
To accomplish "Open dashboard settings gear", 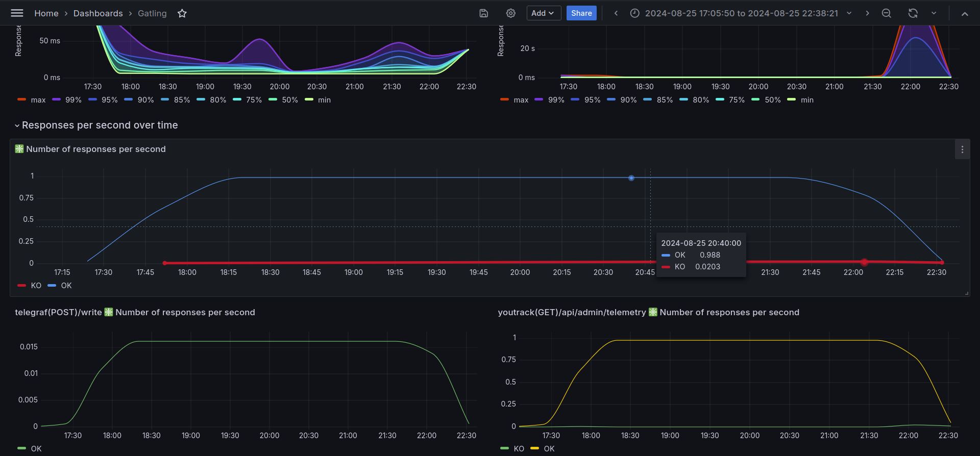I will pos(511,13).
